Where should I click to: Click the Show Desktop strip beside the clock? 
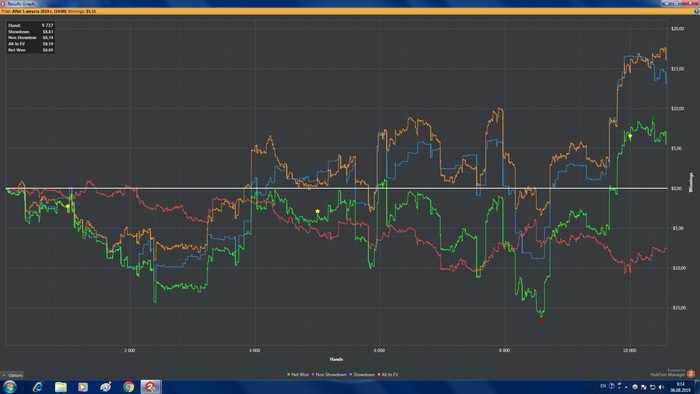click(697, 387)
